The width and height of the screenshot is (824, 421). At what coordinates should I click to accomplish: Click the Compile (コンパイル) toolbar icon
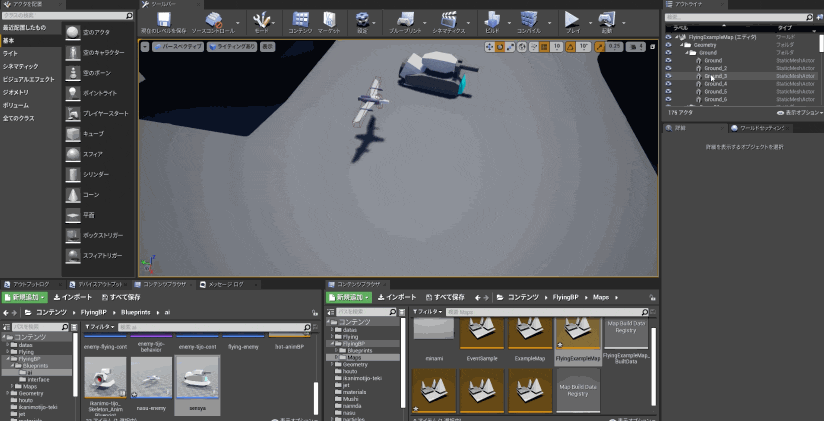(x=529, y=23)
